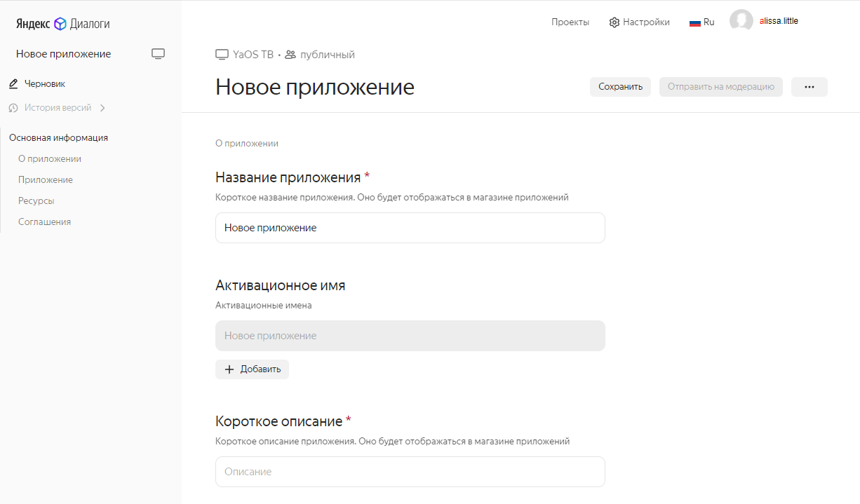Open the ellipsis overflow menu
The width and height of the screenshot is (860, 504).
(809, 86)
